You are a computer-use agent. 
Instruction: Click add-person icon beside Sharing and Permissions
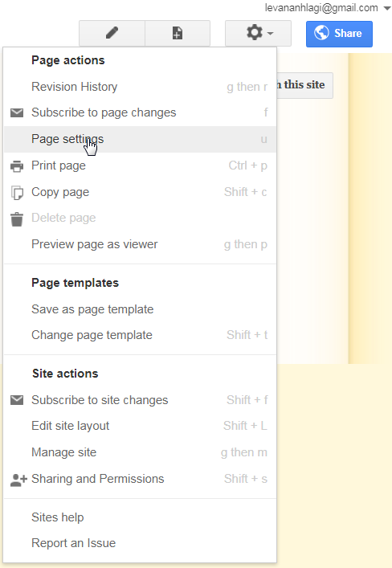[18, 480]
